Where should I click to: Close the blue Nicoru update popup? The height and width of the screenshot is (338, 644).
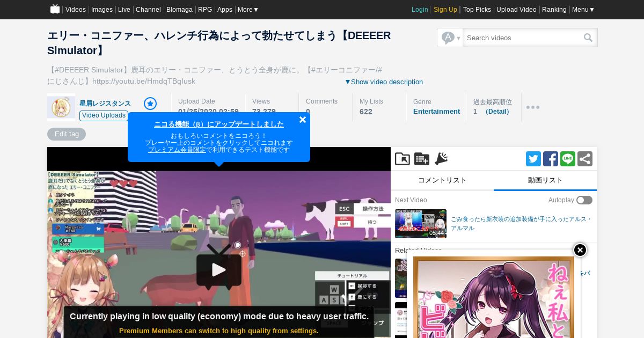[303, 120]
